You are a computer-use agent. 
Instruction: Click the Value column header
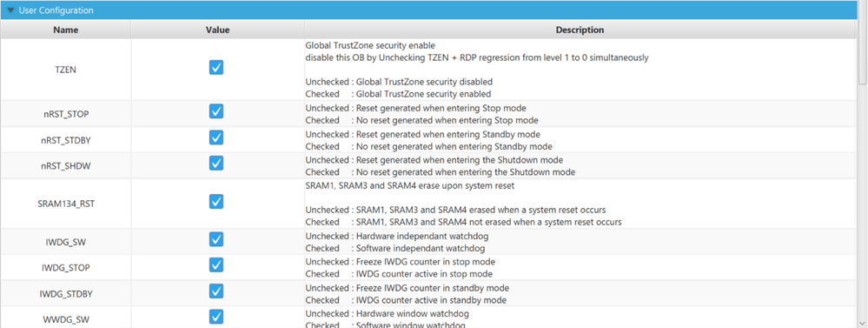click(217, 30)
